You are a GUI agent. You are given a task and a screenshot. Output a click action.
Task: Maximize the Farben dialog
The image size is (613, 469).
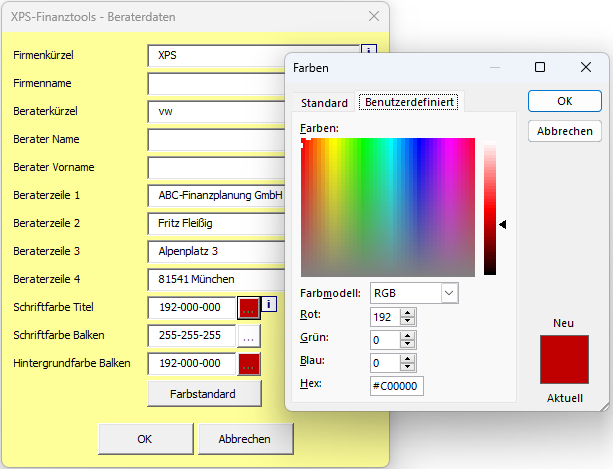(540, 67)
